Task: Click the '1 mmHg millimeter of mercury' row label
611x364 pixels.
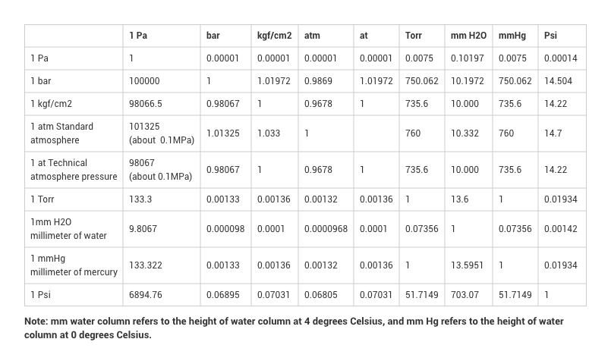Action: pyautogui.click(x=74, y=265)
